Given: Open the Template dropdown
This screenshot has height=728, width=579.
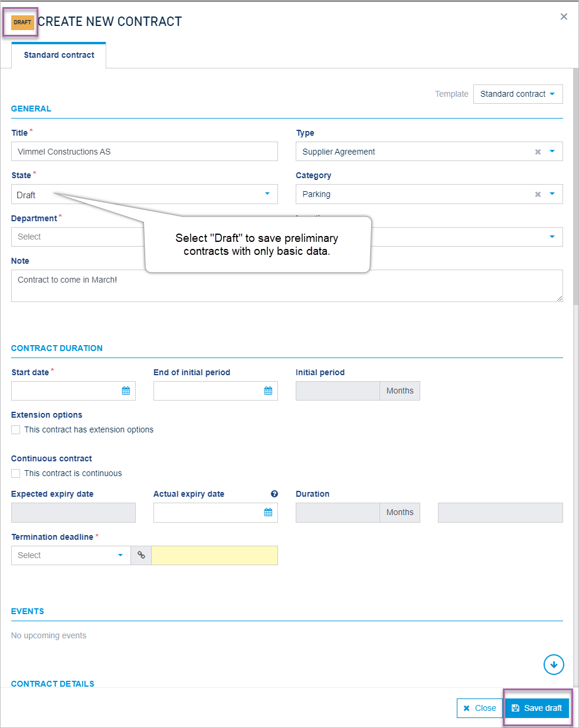Looking at the screenshot, I should (x=518, y=94).
